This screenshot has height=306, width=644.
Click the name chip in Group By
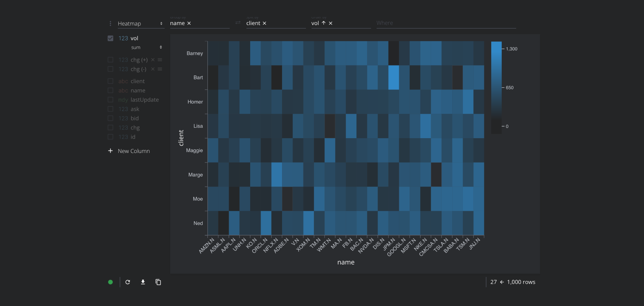pos(177,23)
